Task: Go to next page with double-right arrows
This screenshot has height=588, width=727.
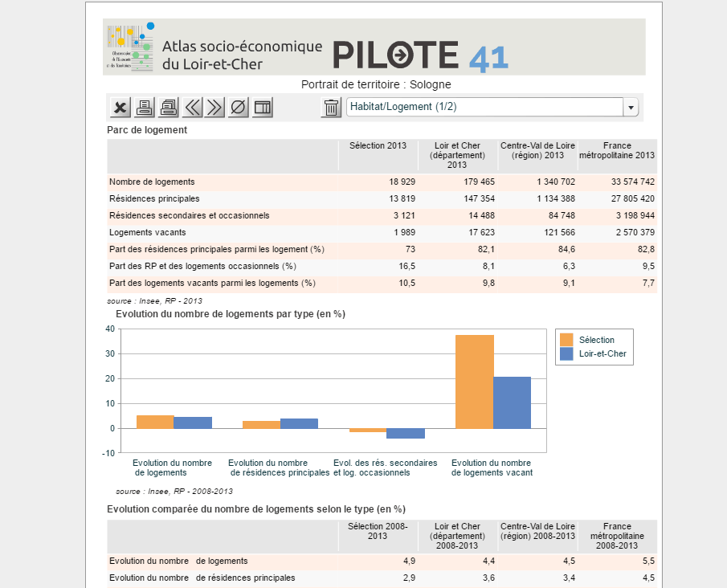Action: pyautogui.click(x=214, y=108)
